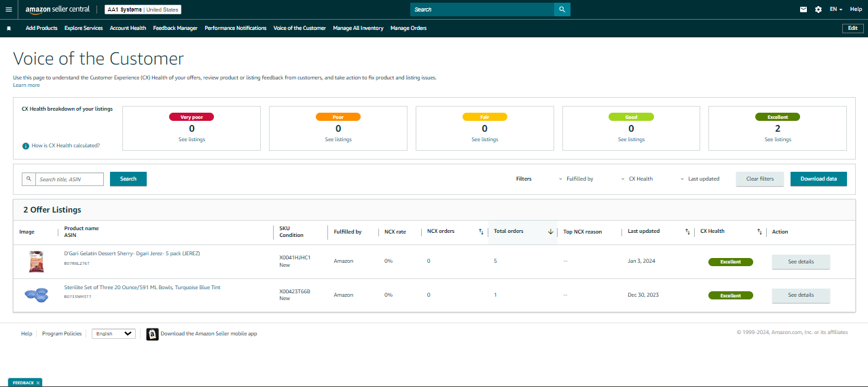Focus the Search title, ASIN input
The height and width of the screenshot is (387, 868).
[69, 179]
